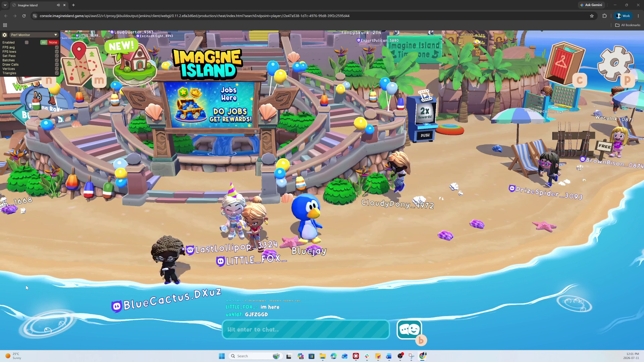Open the browser apps grid icon
The height and width of the screenshot is (362, 644).
pos(5,25)
